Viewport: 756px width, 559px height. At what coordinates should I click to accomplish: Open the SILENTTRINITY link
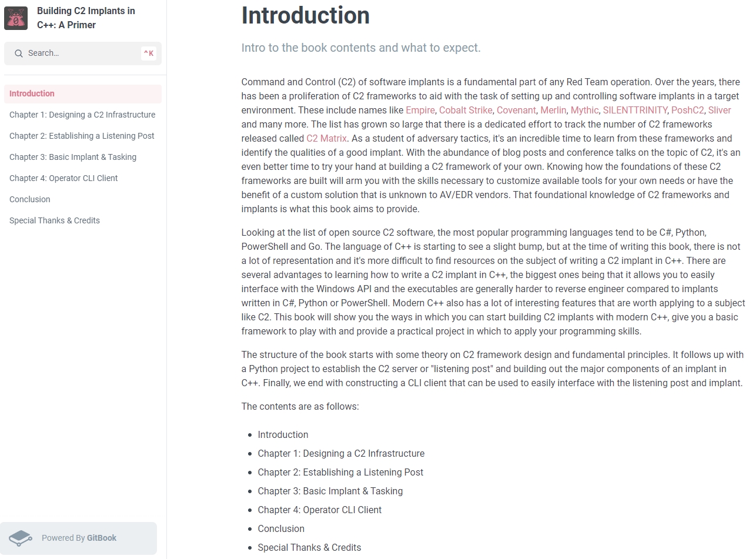(635, 110)
